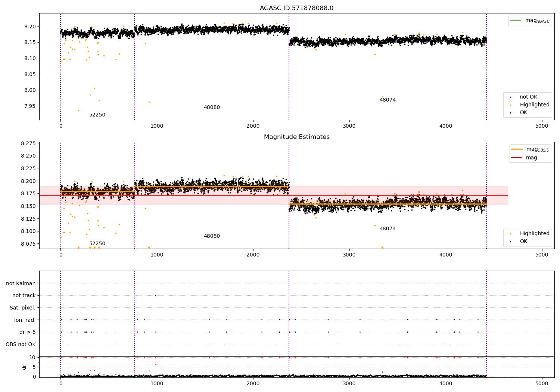Viewport: 560px width, 392px height.
Task: Click x-axis tick 3000 under top plot
Action: click(x=349, y=126)
